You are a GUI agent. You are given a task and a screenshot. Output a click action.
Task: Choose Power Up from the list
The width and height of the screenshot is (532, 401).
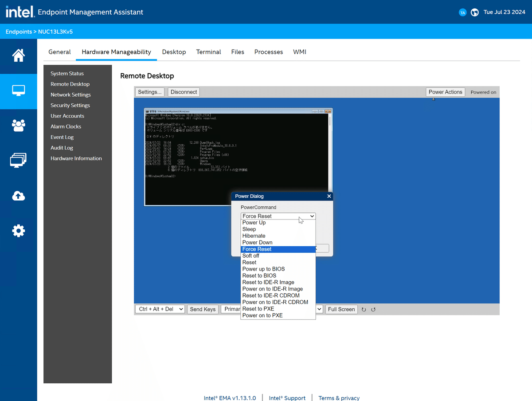click(x=278, y=223)
